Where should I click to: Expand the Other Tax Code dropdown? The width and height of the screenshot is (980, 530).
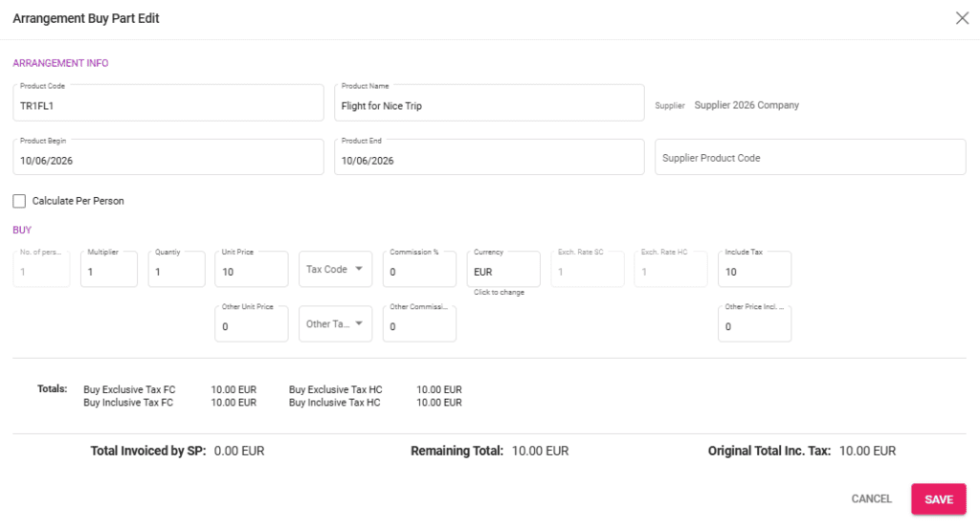335,324
